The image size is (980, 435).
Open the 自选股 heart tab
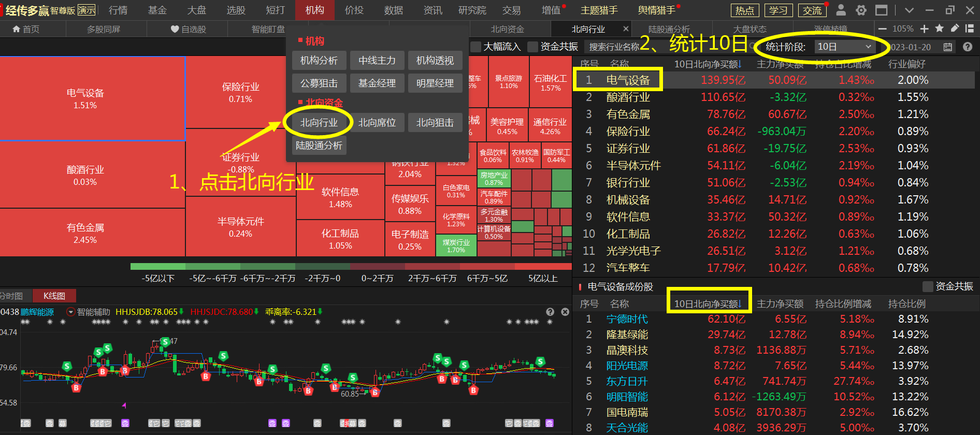[x=189, y=29]
